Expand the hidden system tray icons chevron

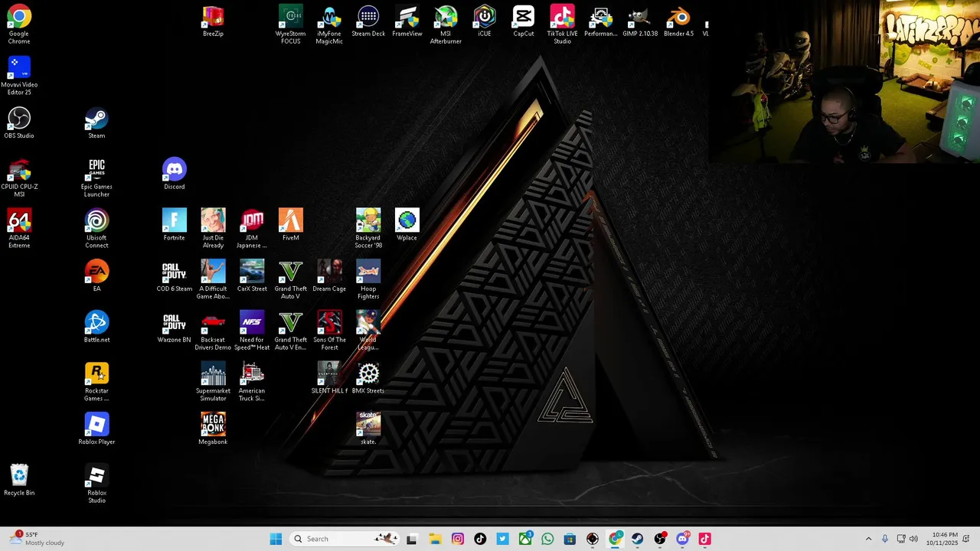[868, 539]
